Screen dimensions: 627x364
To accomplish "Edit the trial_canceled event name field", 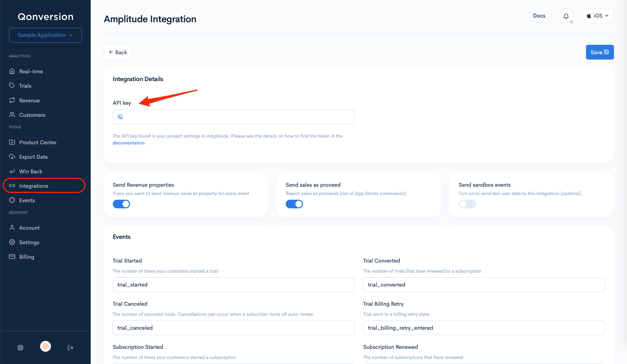I will (x=233, y=328).
